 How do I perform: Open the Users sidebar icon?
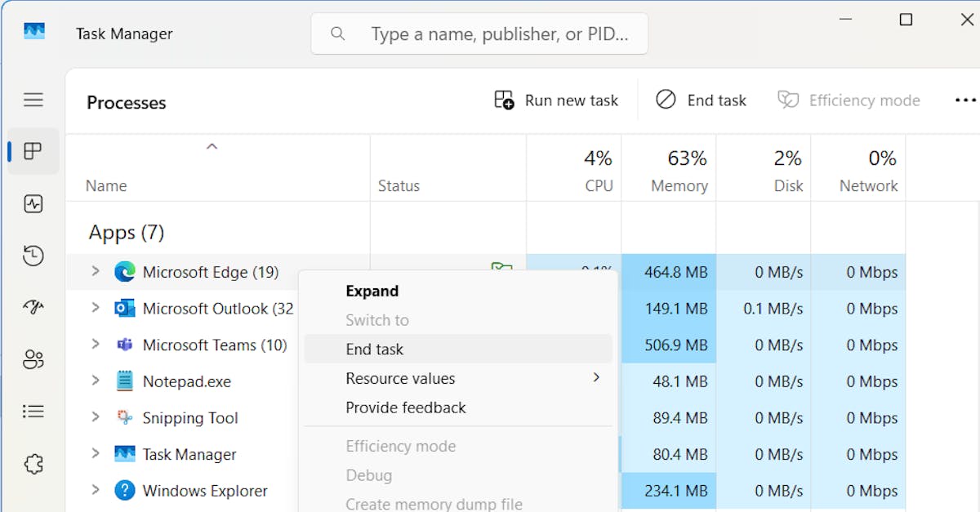[x=33, y=359]
